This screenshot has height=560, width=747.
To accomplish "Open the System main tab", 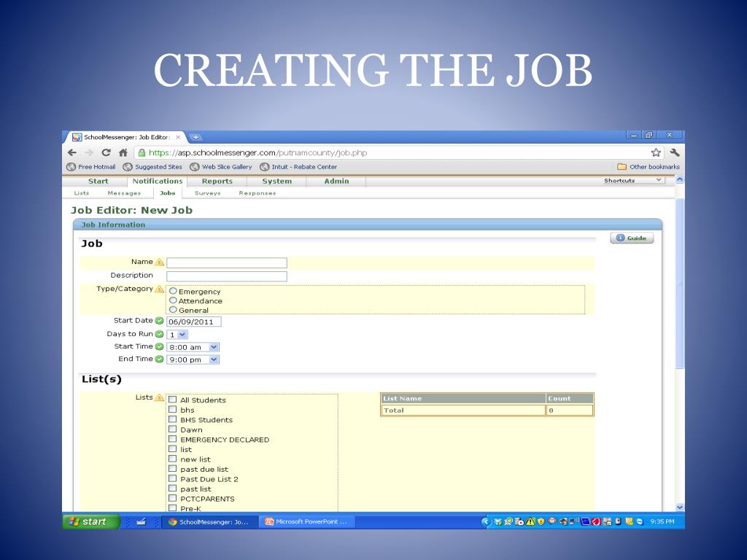I will pyautogui.click(x=276, y=181).
